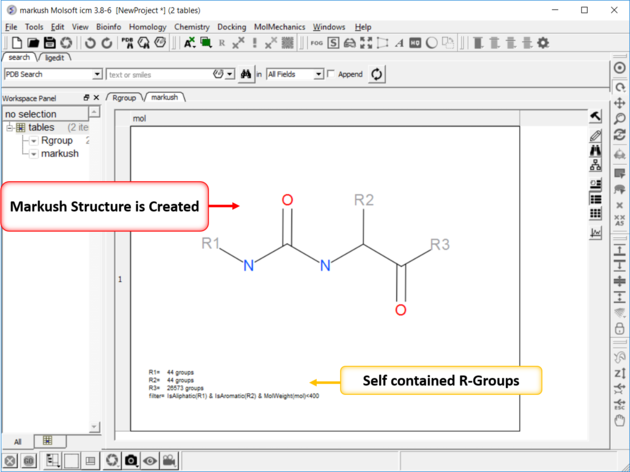The height and width of the screenshot is (472, 630).
Task: Click the save disk icon in toolbar
Action: pyautogui.click(x=49, y=43)
